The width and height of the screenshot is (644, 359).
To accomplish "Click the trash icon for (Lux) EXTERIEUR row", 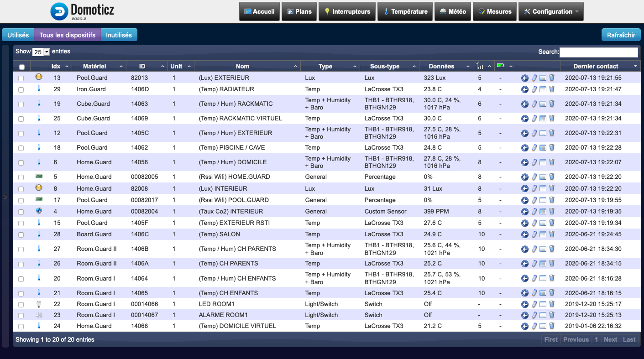I will [551, 78].
